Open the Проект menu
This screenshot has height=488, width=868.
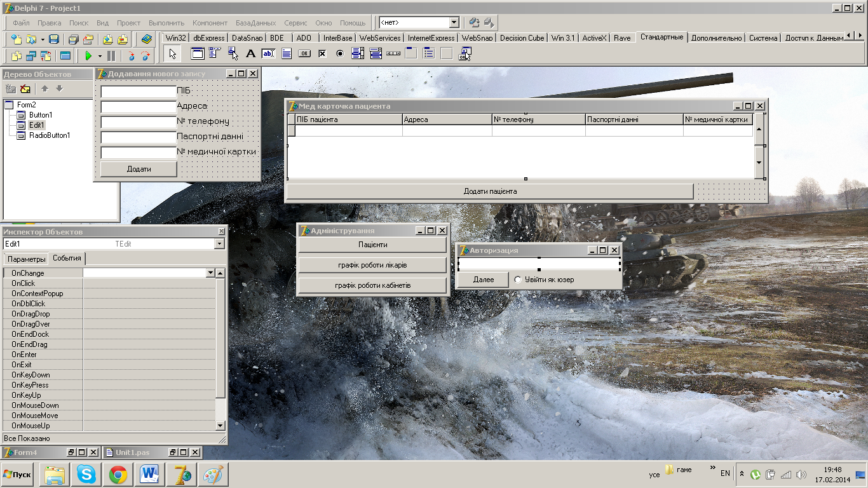click(128, 23)
